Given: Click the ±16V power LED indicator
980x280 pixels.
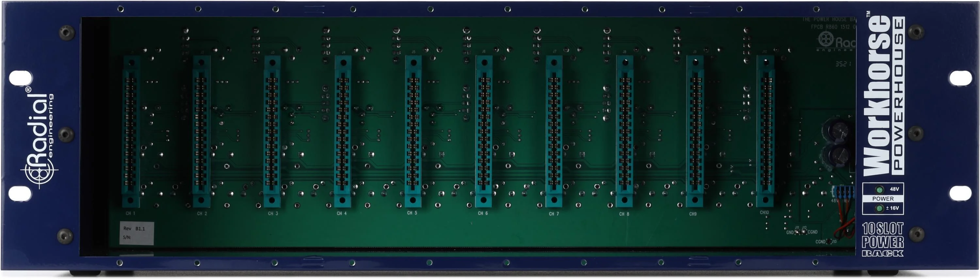Looking at the screenshot, I should [879, 208].
